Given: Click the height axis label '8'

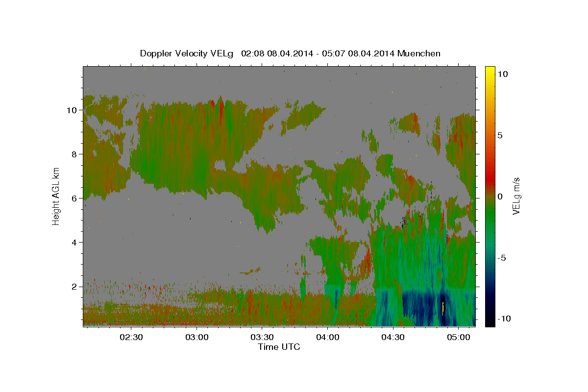Looking at the screenshot, I should 74,154.
